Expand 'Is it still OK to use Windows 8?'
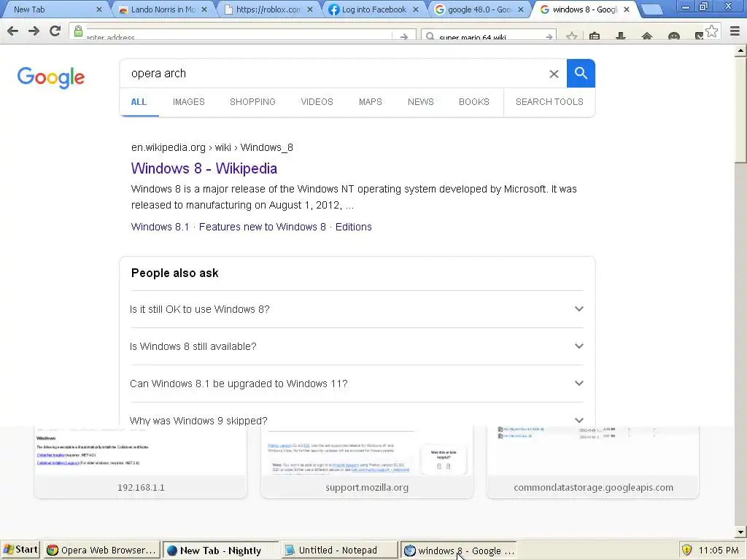 tap(357, 309)
